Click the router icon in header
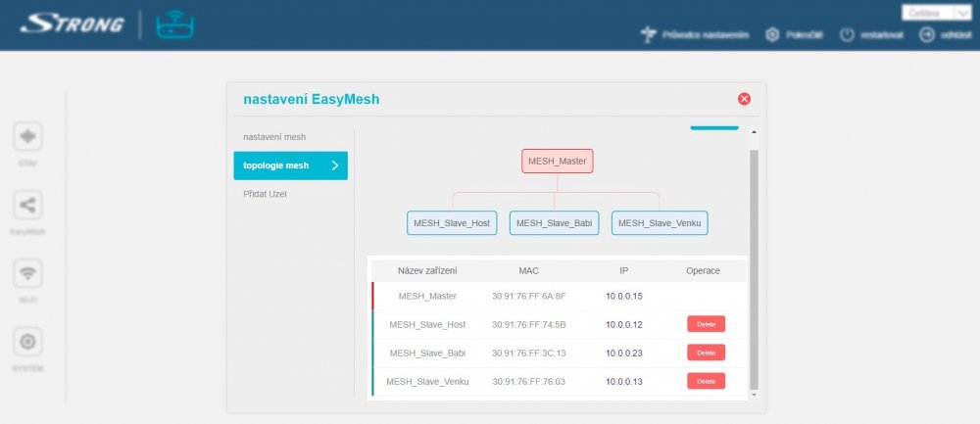The height and width of the screenshot is (424, 980). pos(175,25)
